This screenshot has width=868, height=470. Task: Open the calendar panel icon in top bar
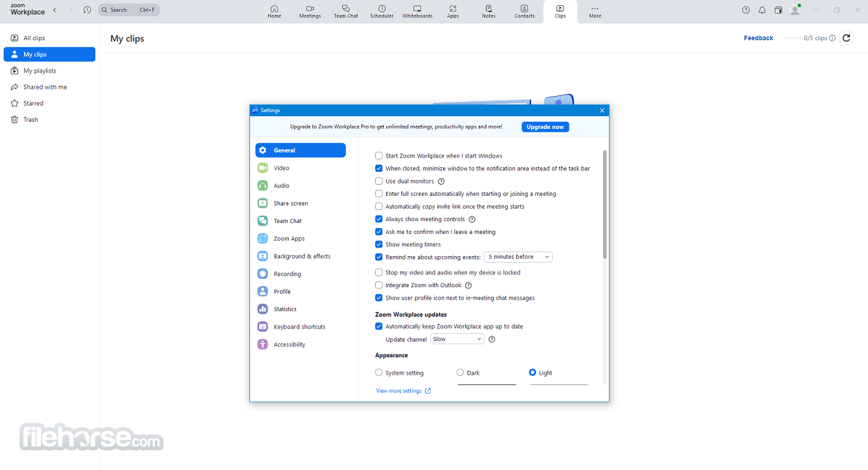[779, 10]
